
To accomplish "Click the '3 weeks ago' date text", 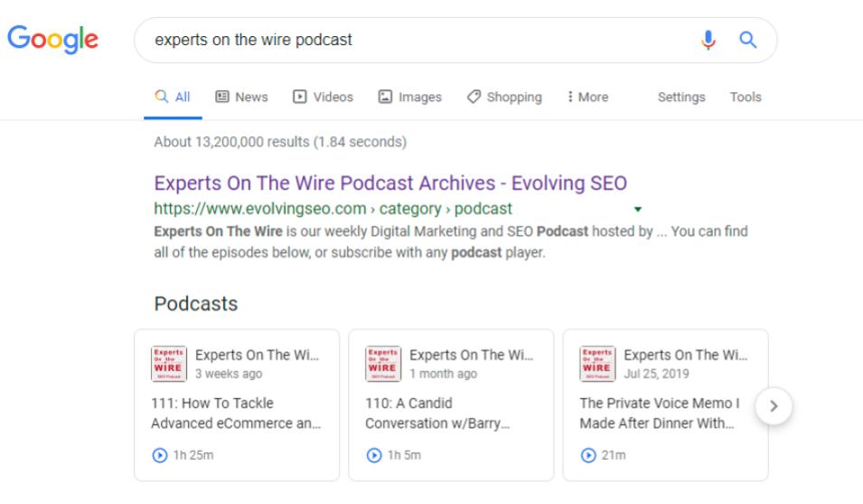I will (x=229, y=374).
